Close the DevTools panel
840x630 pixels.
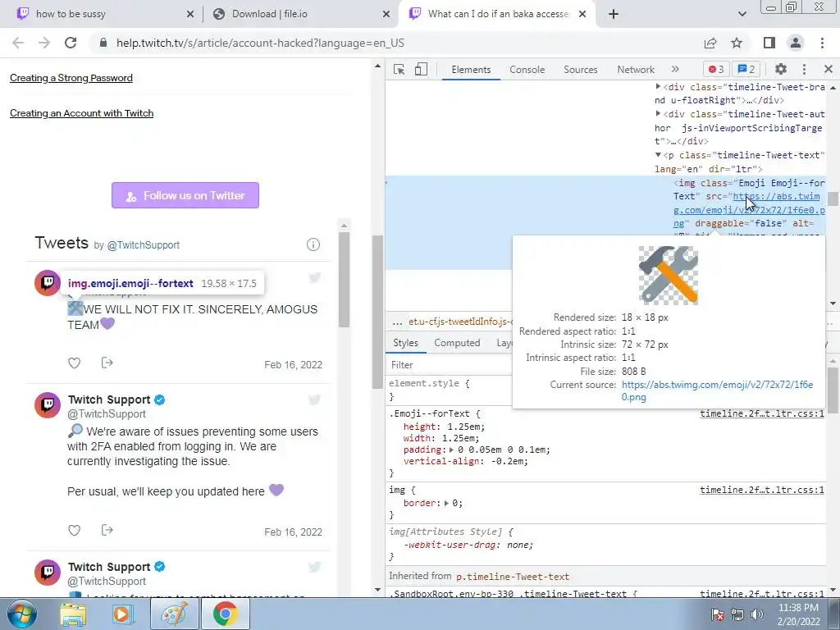(x=829, y=69)
